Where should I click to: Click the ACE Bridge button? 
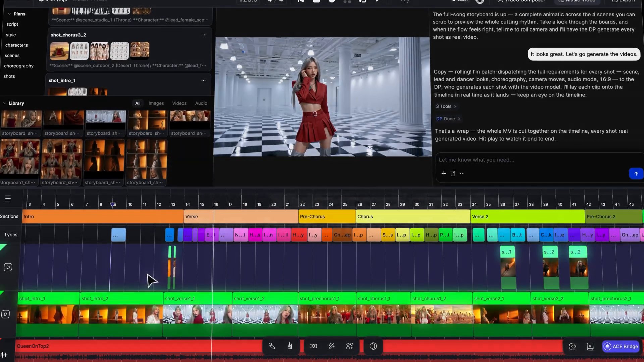click(621, 346)
